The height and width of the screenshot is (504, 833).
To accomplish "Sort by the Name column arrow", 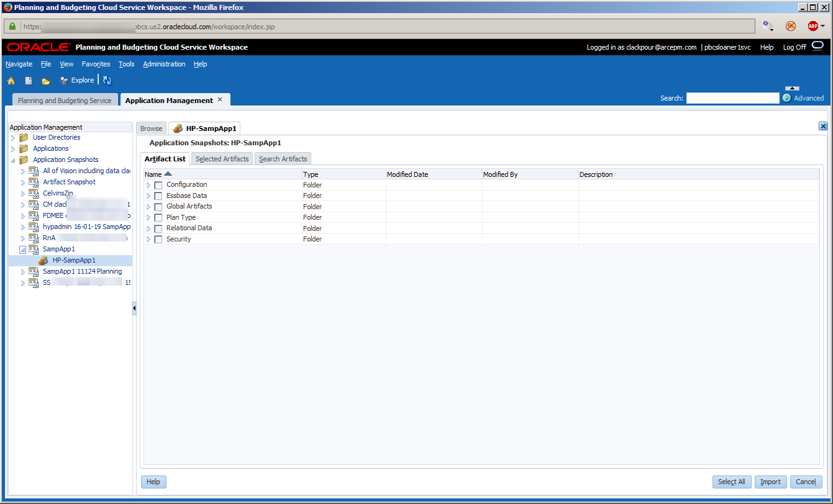I will pos(168,174).
